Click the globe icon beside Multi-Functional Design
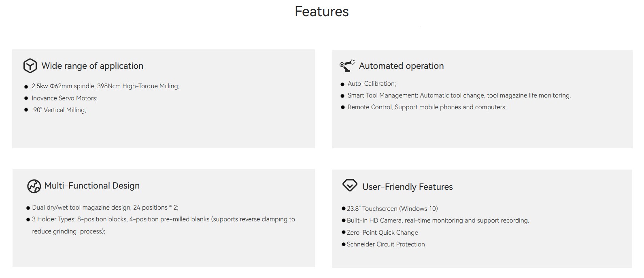Screen dimensions: 644x278 coord(34,186)
